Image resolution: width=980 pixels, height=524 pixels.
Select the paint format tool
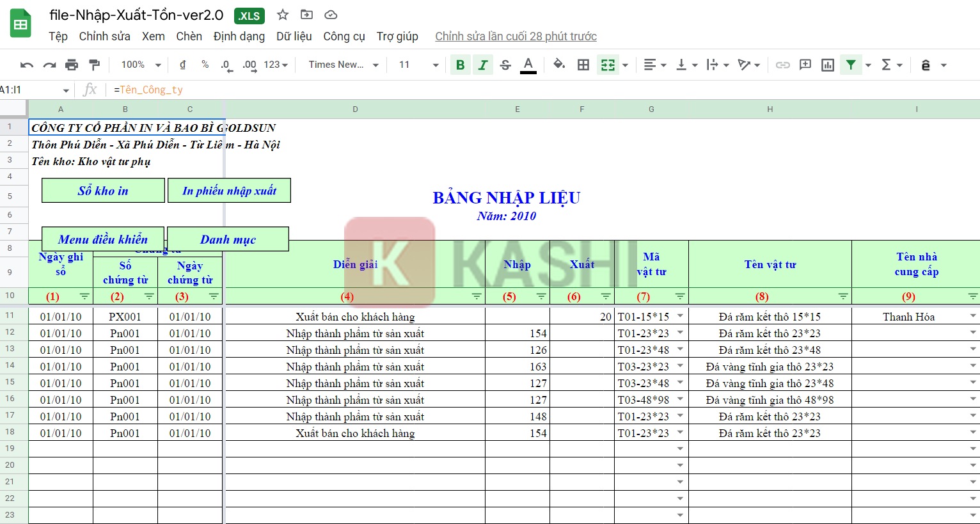pyautogui.click(x=93, y=65)
